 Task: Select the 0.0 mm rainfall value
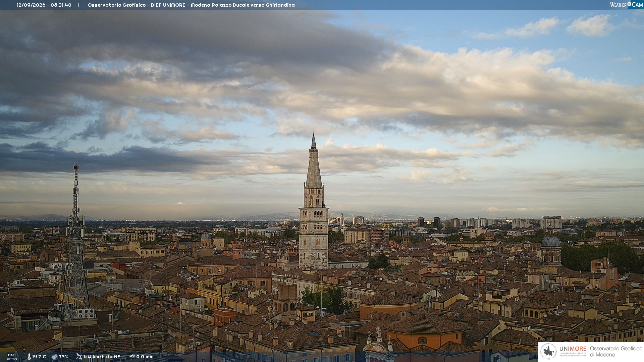coord(145,357)
